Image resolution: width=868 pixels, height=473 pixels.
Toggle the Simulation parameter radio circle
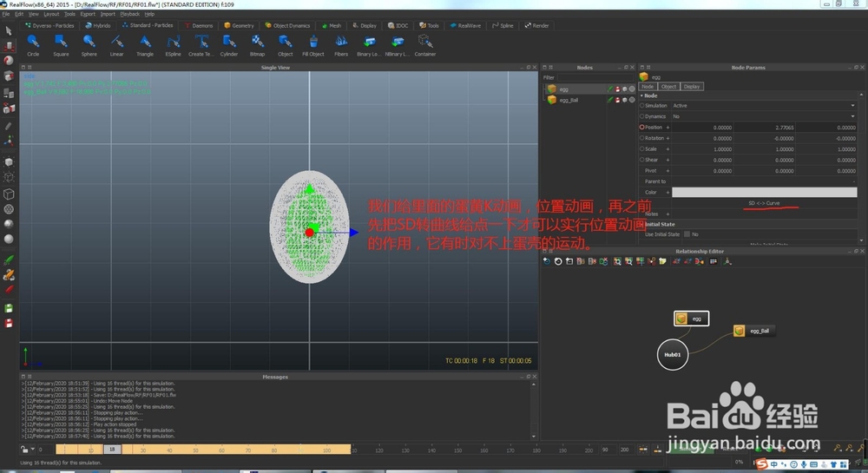642,105
